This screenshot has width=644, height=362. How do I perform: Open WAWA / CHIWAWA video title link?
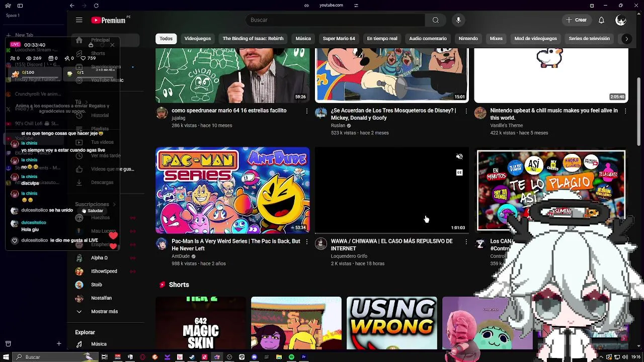click(x=391, y=245)
